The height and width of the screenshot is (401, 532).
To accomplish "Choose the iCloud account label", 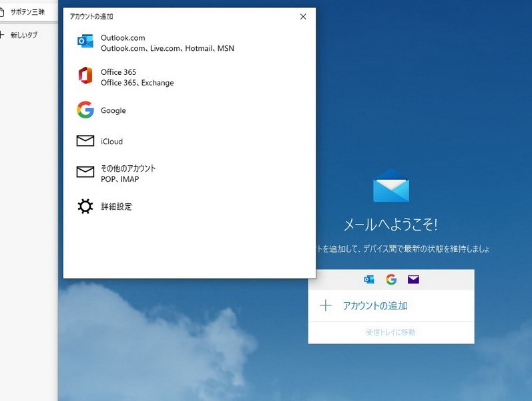I will 111,142.
